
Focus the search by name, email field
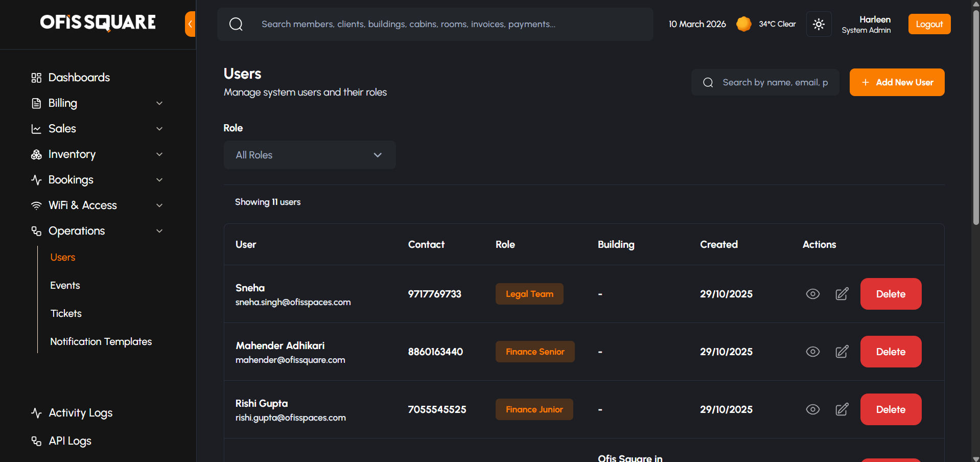point(774,82)
